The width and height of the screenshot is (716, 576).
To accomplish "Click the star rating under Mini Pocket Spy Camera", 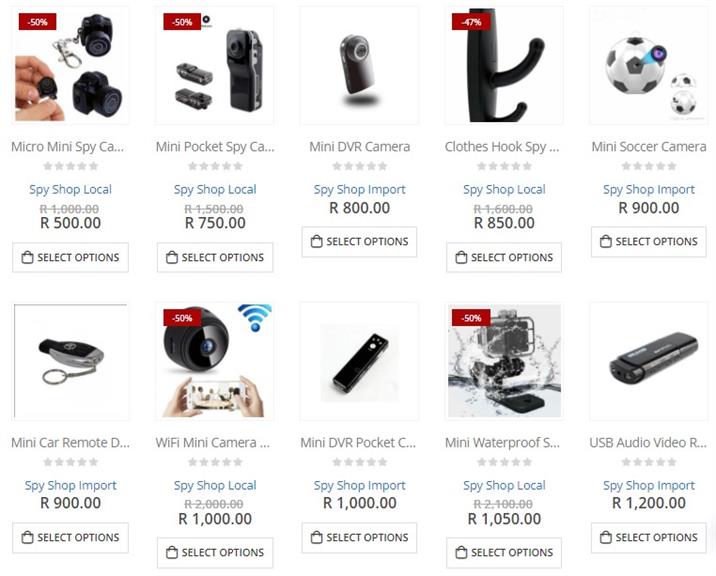I will 215,166.
